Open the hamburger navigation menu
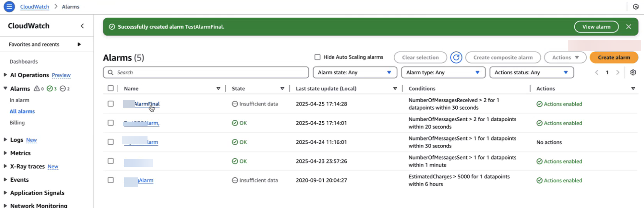The height and width of the screenshot is (208, 644). click(x=9, y=7)
